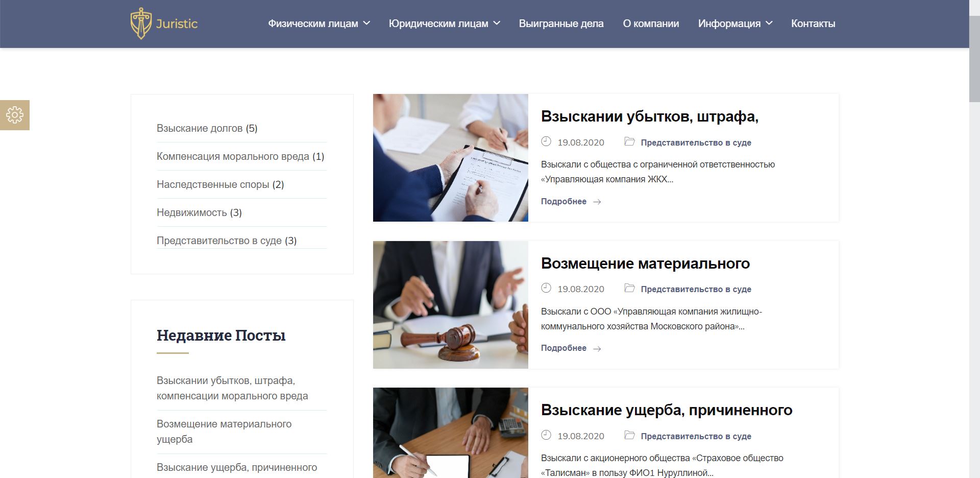980x478 pixels.
Task: Select Недвижимость category
Action: (192, 212)
